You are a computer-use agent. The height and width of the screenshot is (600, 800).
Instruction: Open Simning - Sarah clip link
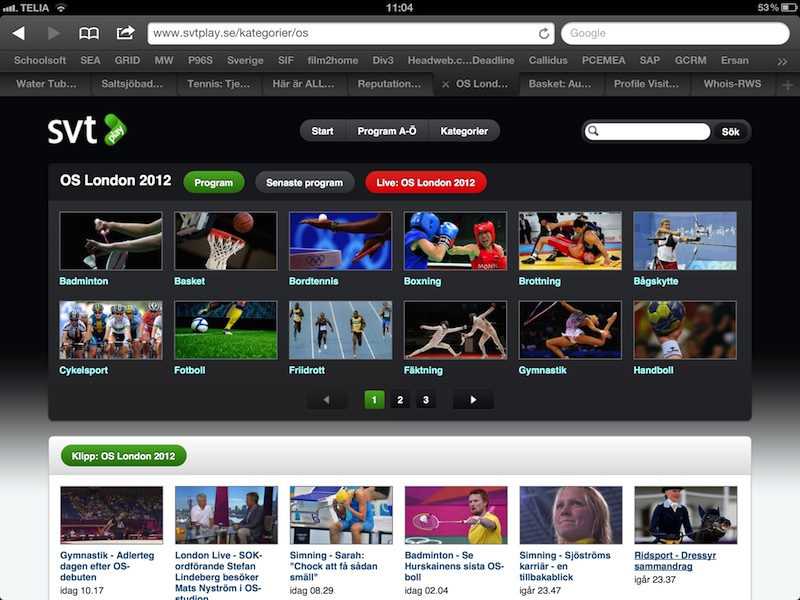(334, 566)
